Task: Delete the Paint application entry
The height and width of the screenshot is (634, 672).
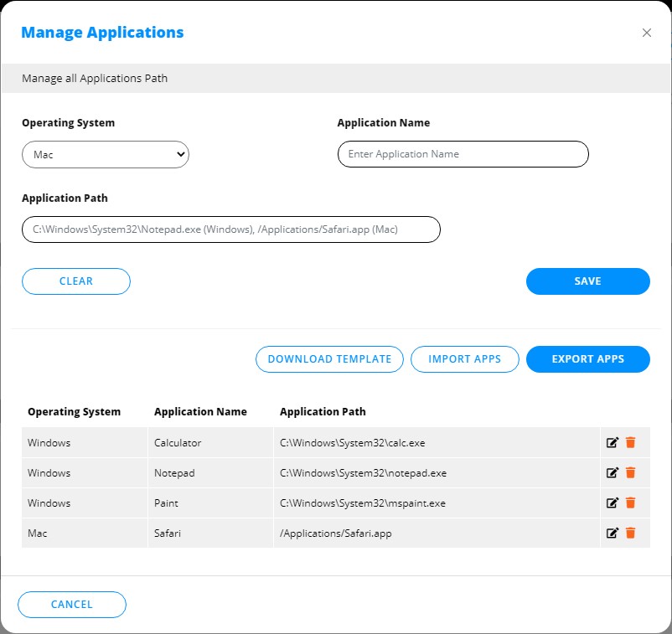Action: [x=631, y=503]
